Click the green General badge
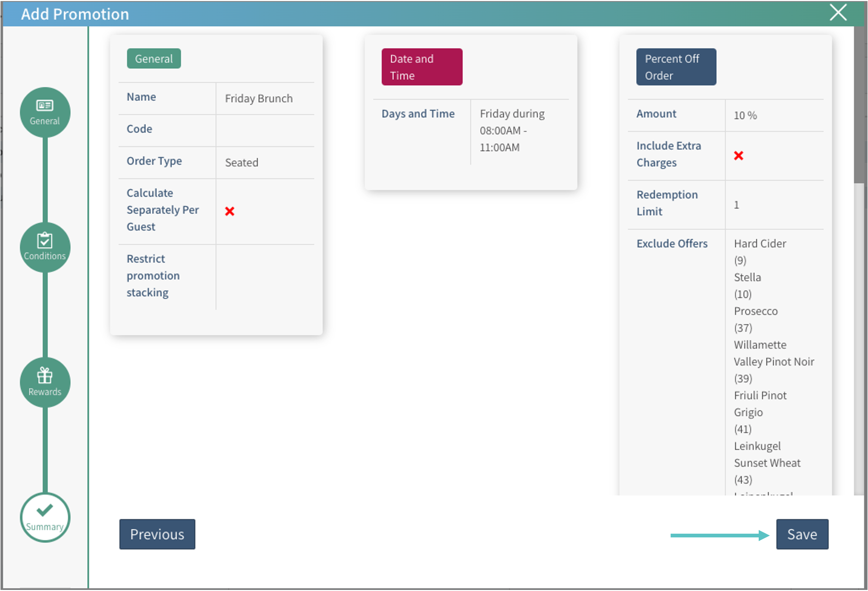The image size is (868, 591). (x=154, y=59)
